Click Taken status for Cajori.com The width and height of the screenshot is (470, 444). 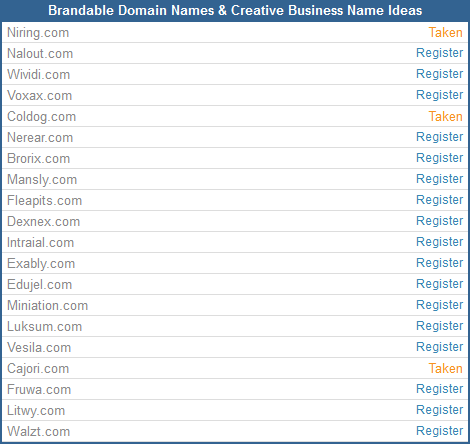point(445,369)
